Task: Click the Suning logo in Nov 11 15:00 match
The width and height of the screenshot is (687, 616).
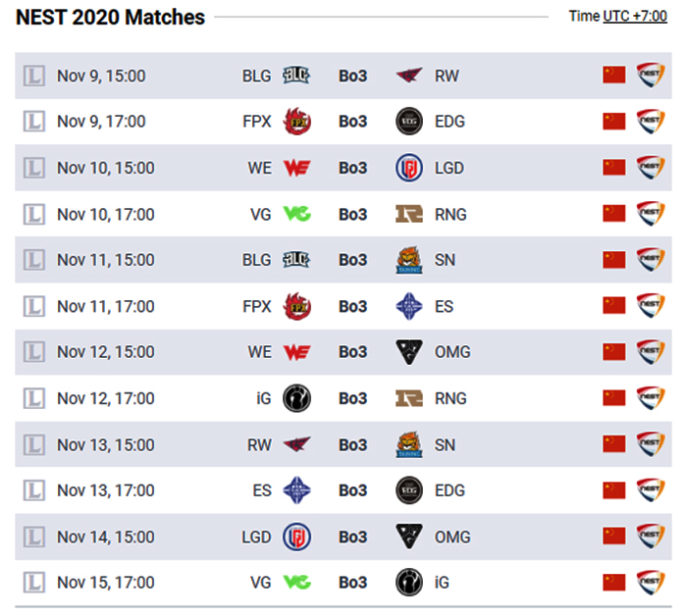Action: pos(409,260)
